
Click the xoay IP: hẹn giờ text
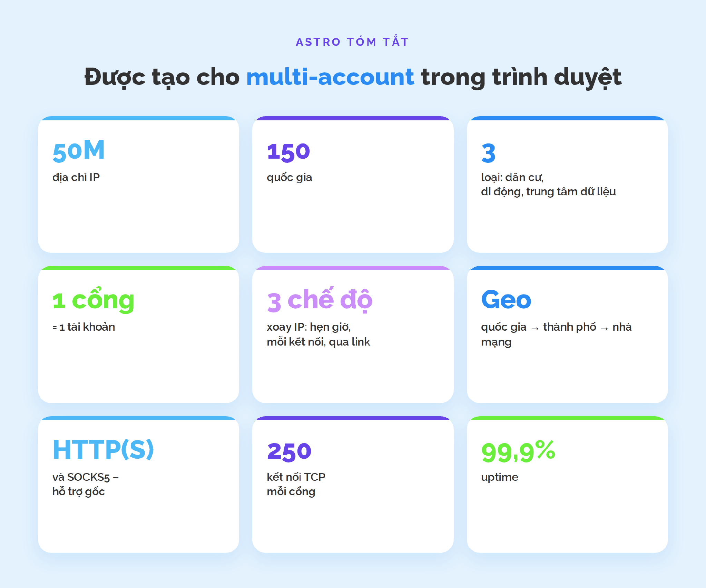pos(308,327)
